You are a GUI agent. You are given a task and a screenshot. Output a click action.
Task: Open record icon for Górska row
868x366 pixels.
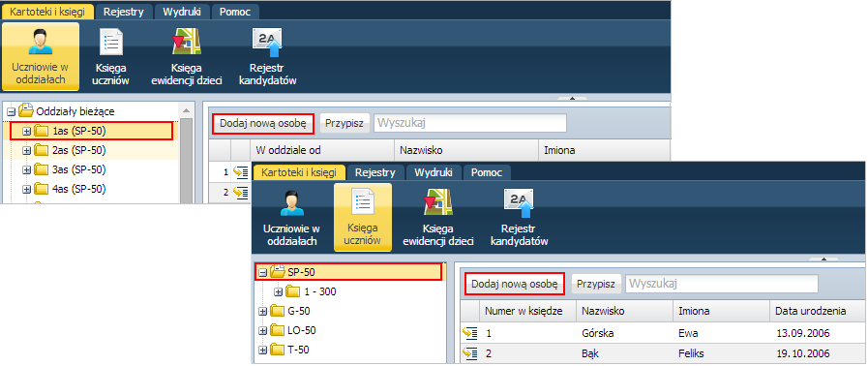tap(470, 333)
